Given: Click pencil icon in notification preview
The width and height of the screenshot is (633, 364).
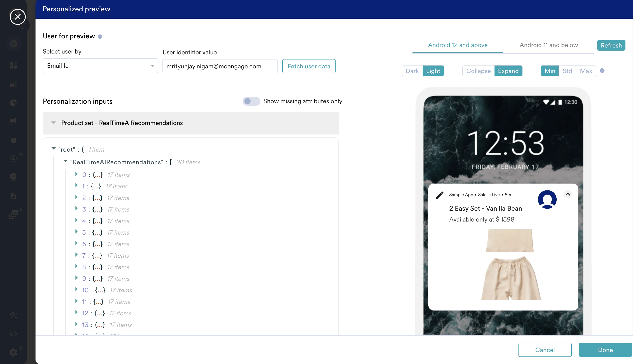Looking at the screenshot, I should click(x=440, y=195).
